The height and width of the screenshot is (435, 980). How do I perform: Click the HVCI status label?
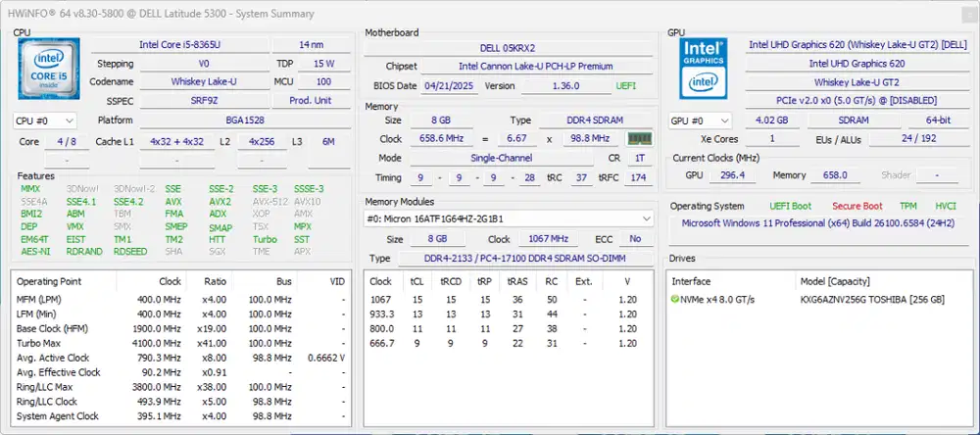coord(946,206)
